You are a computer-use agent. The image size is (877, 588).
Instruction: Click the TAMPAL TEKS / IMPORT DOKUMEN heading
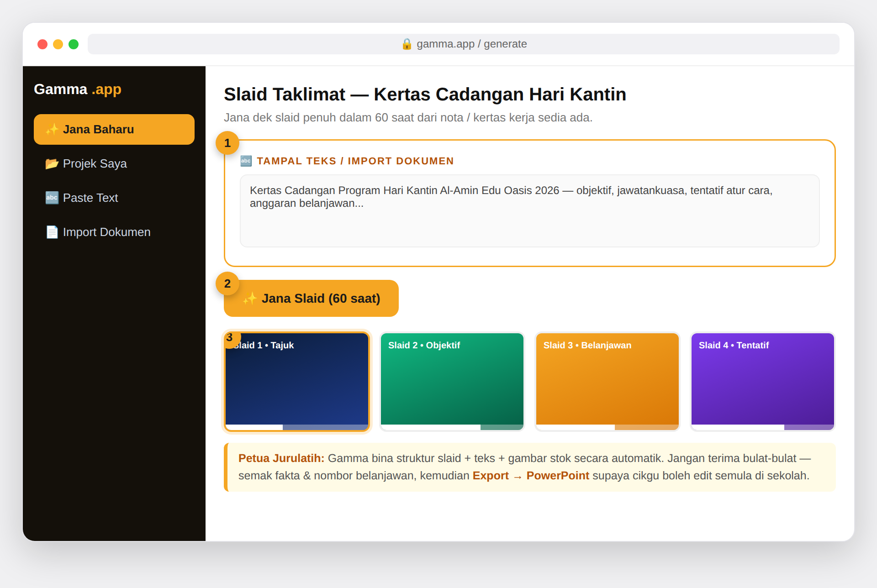[355, 161]
